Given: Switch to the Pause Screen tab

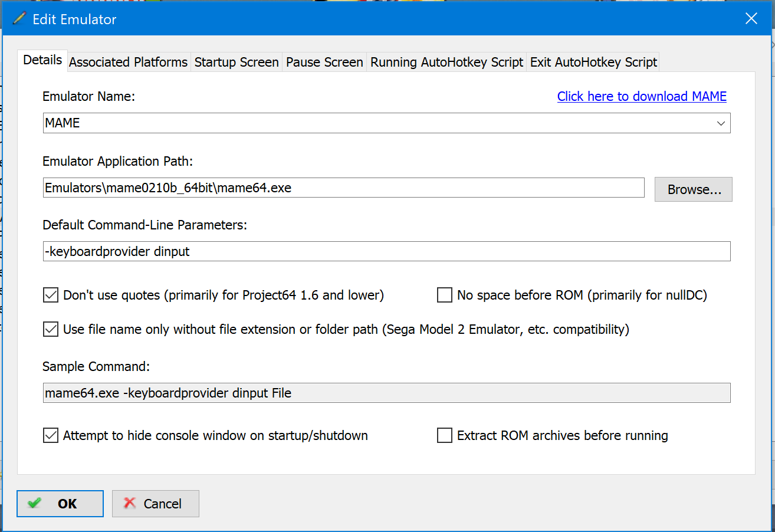Looking at the screenshot, I should (324, 62).
